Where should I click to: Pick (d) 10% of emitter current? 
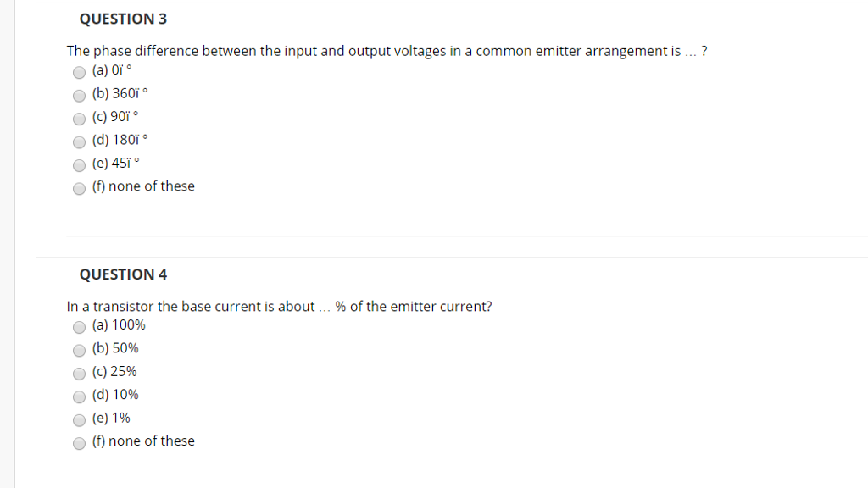pyautogui.click(x=79, y=396)
